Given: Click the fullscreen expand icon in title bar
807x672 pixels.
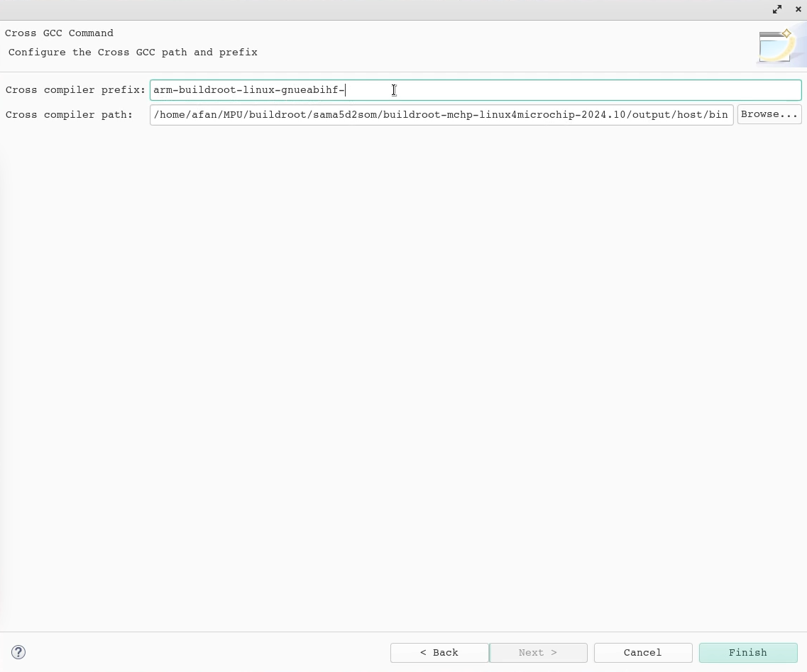Looking at the screenshot, I should (777, 9).
